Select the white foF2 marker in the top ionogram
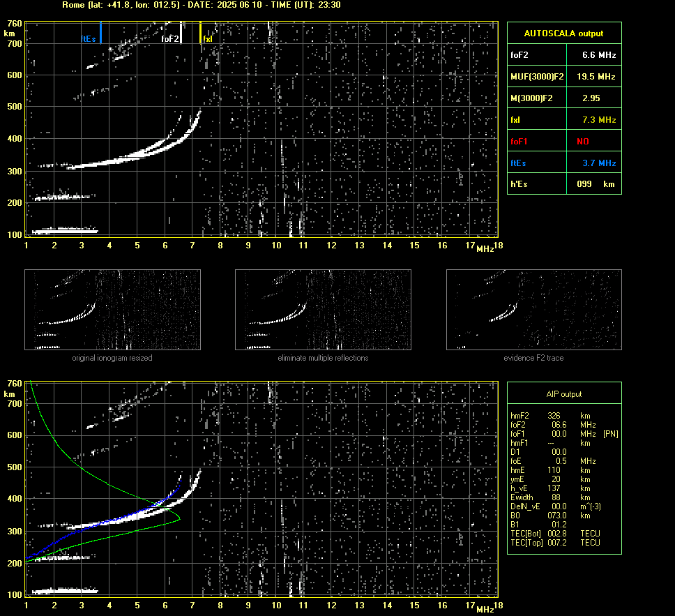Image resolution: width=675 pixels, height=616 pixels. [181, 33]
